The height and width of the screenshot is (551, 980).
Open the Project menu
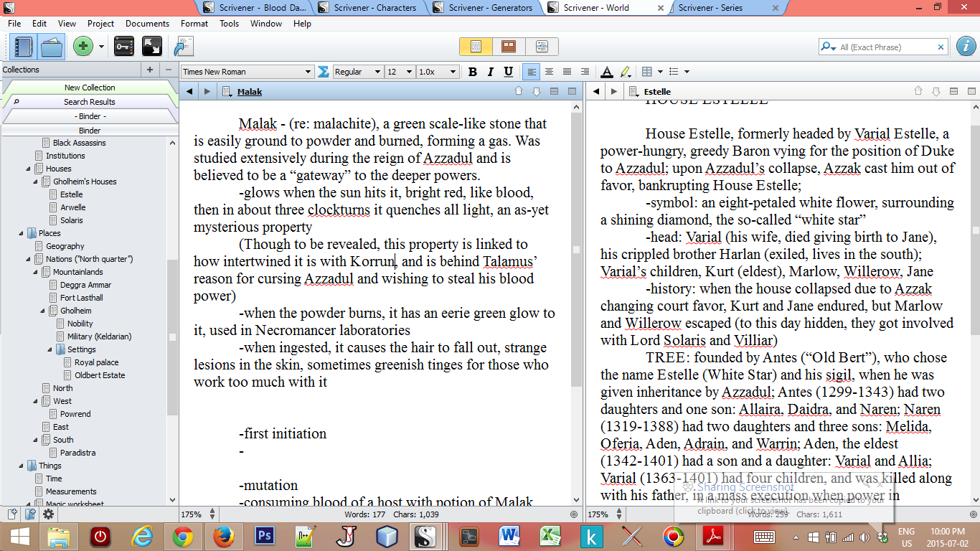101,24
